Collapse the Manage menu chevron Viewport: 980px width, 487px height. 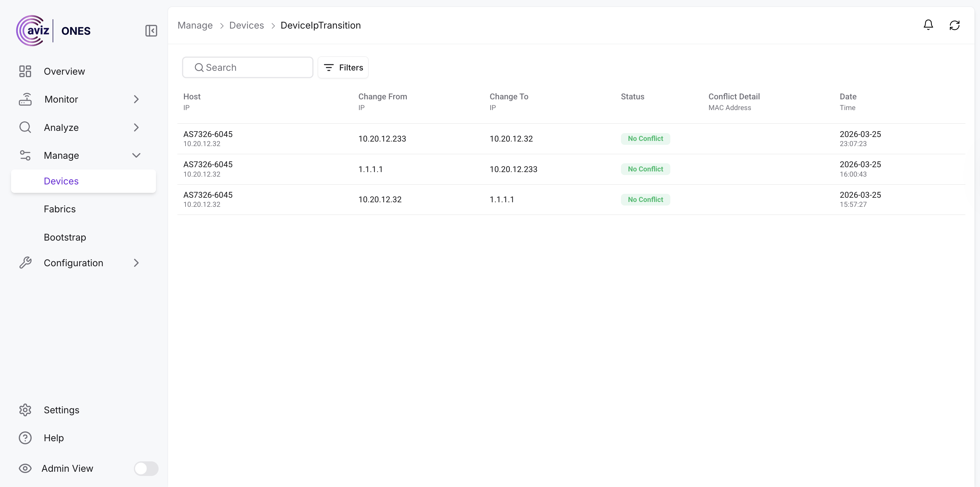coord(136,155)
